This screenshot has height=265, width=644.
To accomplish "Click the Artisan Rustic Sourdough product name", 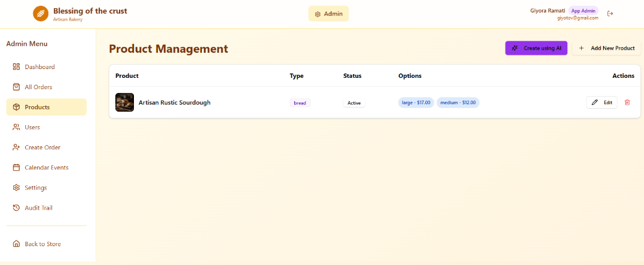I will (175, 102).
